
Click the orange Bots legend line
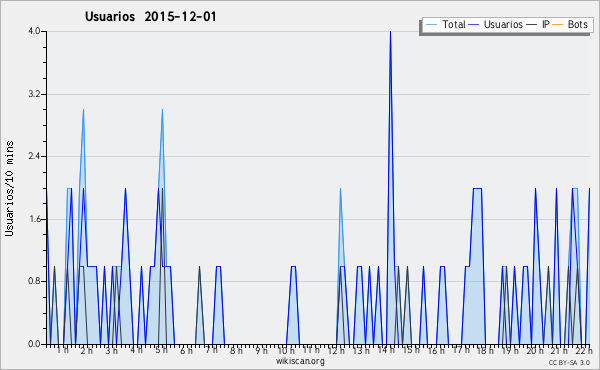click(x=558, y=25)
